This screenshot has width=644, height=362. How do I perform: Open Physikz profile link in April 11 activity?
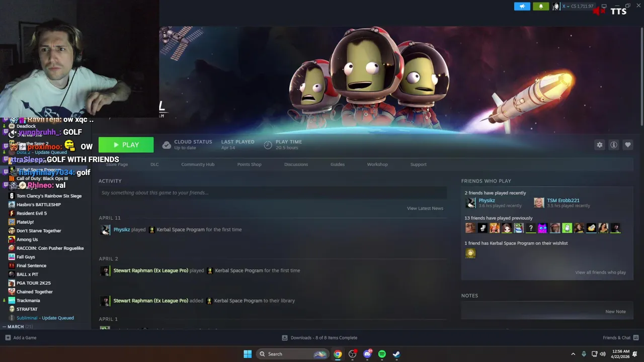point(122,229)
